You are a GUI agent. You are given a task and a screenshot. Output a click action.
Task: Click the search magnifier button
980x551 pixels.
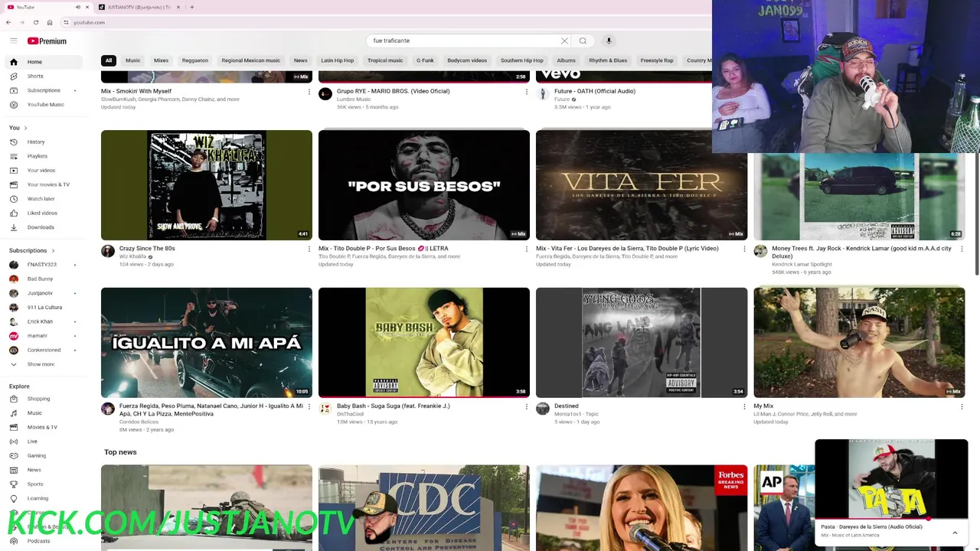[583, 41]
